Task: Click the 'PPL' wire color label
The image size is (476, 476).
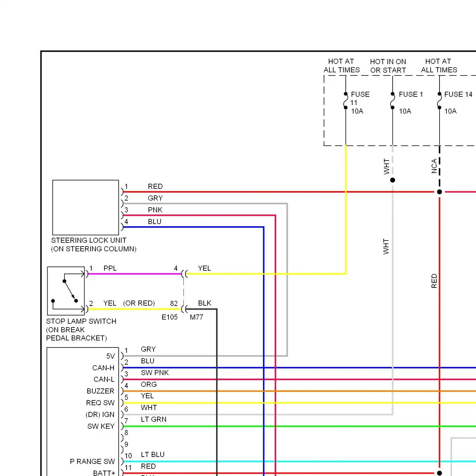Action: 110,268
